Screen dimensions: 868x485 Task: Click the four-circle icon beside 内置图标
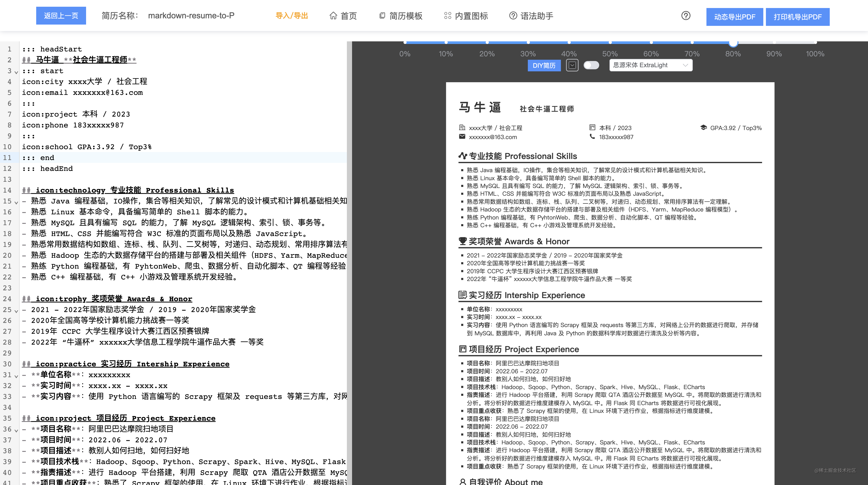(x=447, y=16)
